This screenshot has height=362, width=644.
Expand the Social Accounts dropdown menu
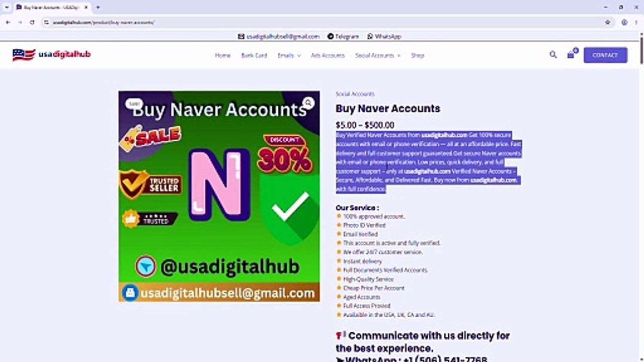click(378, 55)
